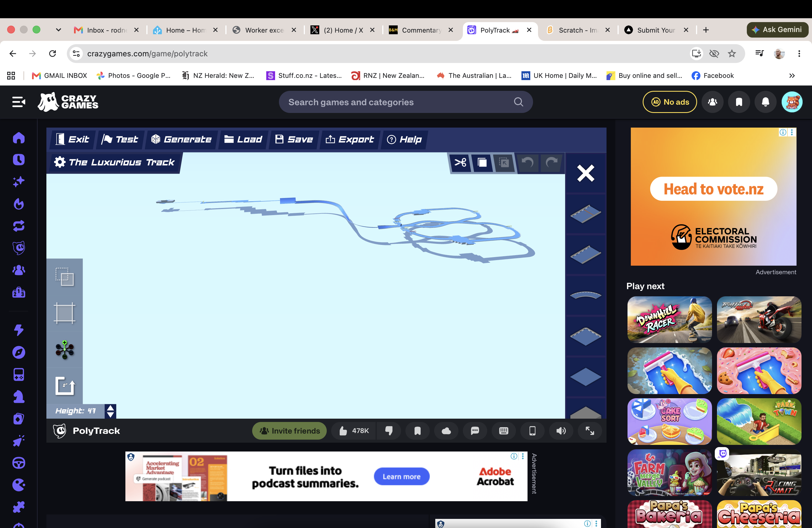The height and width of the screenshot is (528, 812).
Task: Start a Test run of the track
Action: 120,139
